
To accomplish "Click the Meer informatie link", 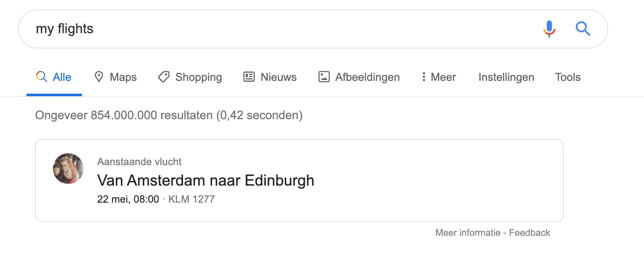I will pos(468,232).
